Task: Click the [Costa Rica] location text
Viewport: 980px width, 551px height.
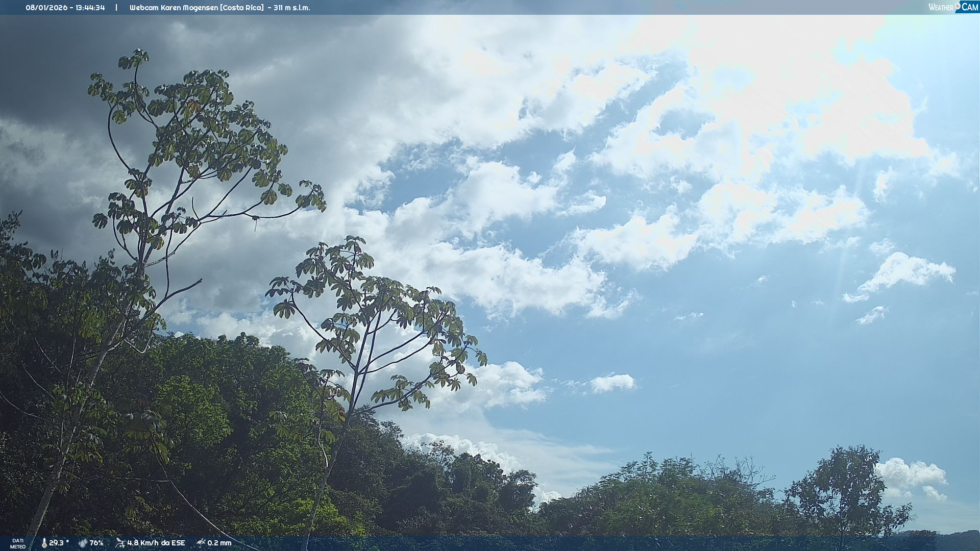Action: (242, 8)
